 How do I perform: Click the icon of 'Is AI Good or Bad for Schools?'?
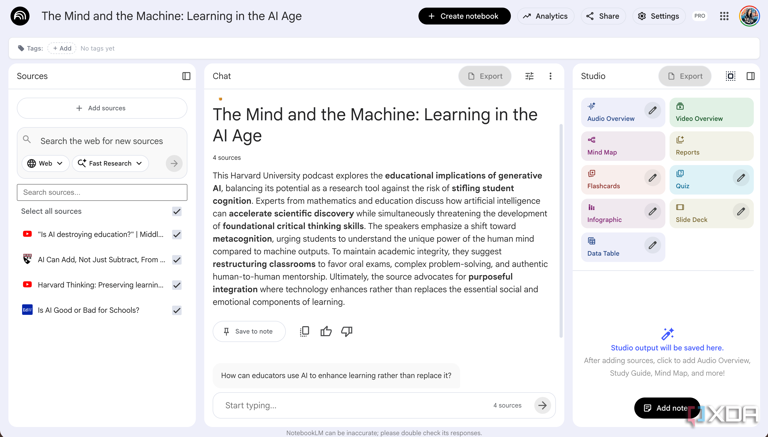tap(27, 310)
